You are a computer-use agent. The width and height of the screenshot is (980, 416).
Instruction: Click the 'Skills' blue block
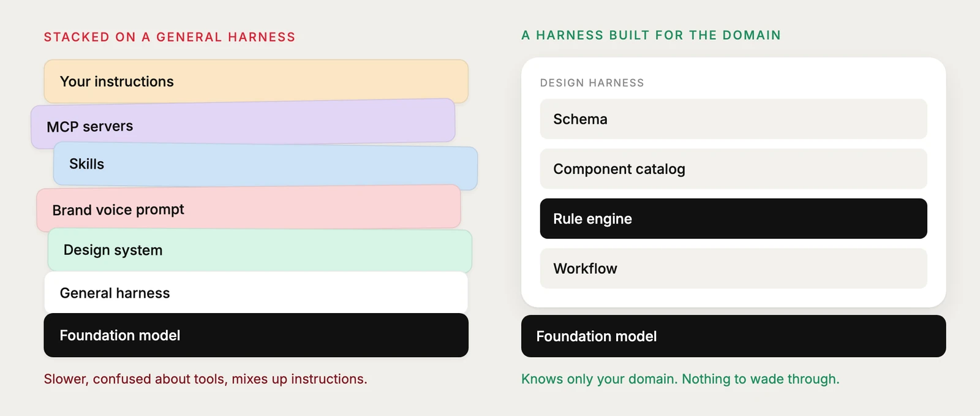click(x=265, y=165)
